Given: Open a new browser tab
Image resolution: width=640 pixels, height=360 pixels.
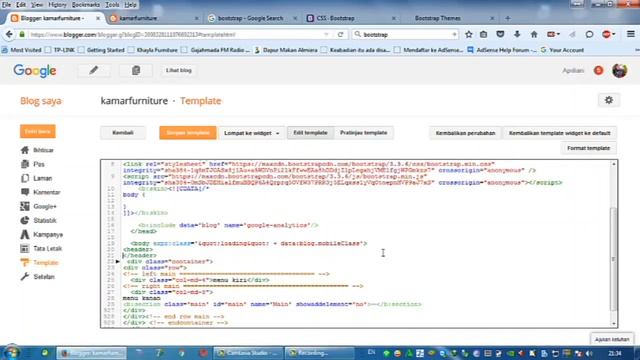Looking at the screenshot, I should click(x=508, y=18).
